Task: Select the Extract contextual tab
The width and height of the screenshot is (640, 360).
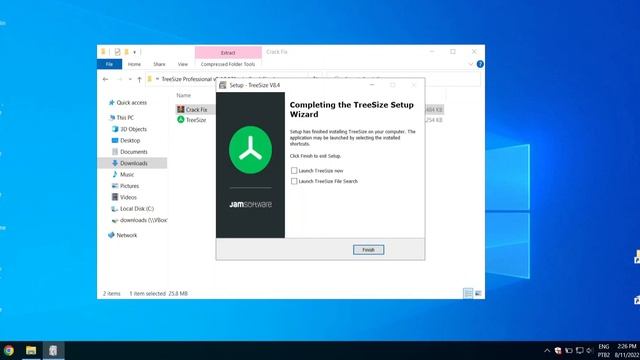Action: [x=228, y=53]
